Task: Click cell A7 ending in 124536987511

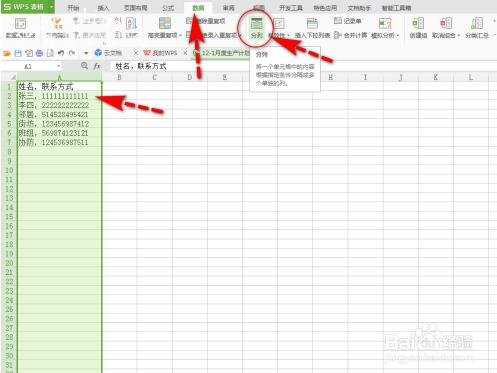Action: click(x=59, y=142)
